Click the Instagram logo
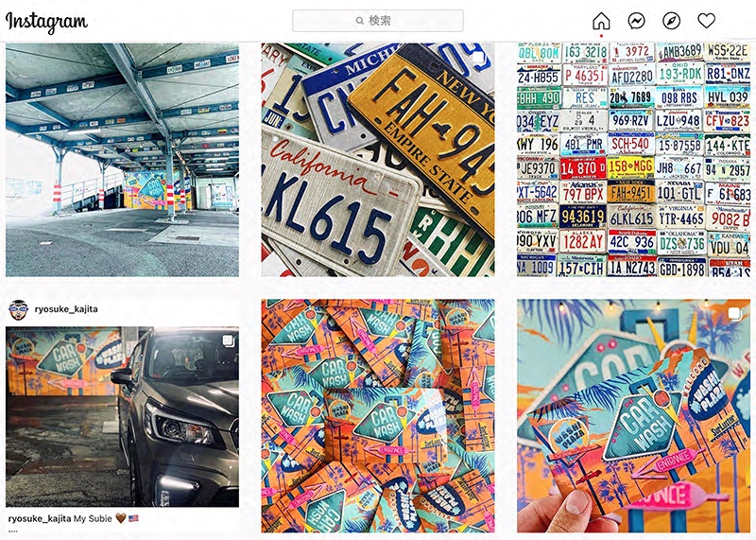The image size is (756, 540). pos(46,22)
